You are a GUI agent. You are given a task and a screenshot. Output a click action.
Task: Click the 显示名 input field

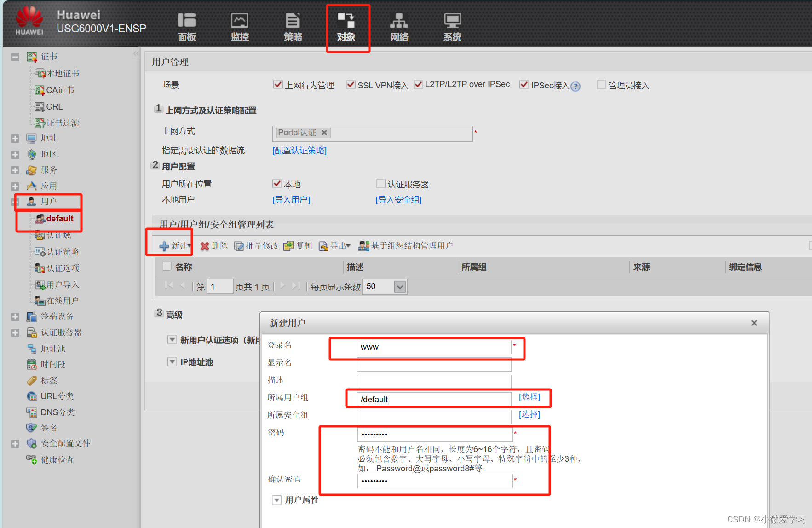coord(434,364)
